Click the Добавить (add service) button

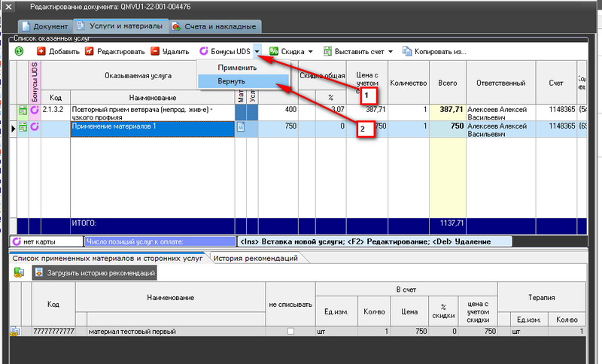tap(59, 52)
